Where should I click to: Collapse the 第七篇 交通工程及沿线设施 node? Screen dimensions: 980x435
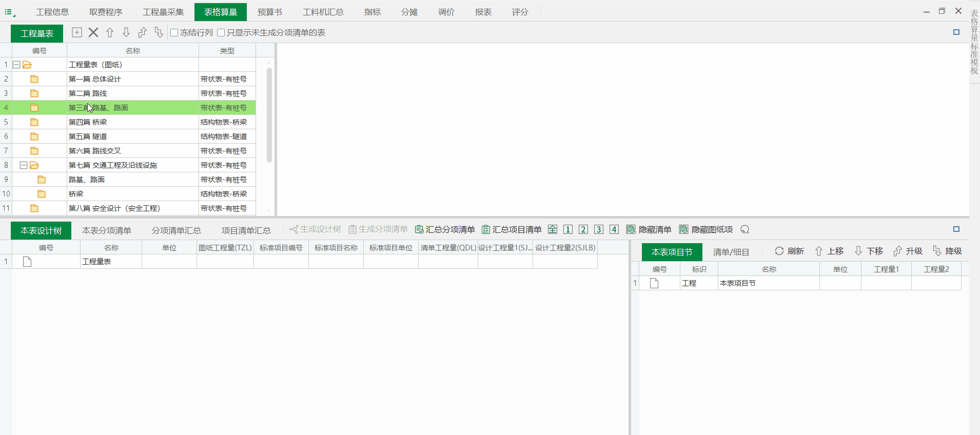coord(24,165)
